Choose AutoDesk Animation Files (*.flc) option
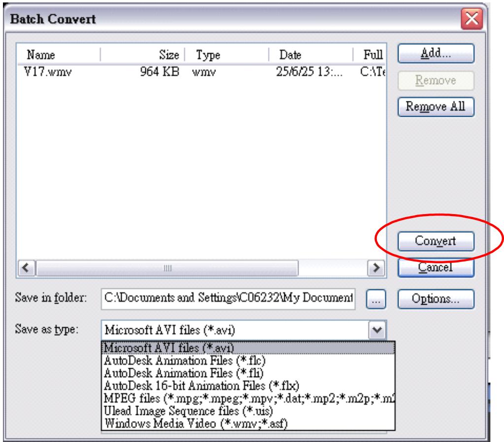 pyautogui.click(x=248, y=360)
